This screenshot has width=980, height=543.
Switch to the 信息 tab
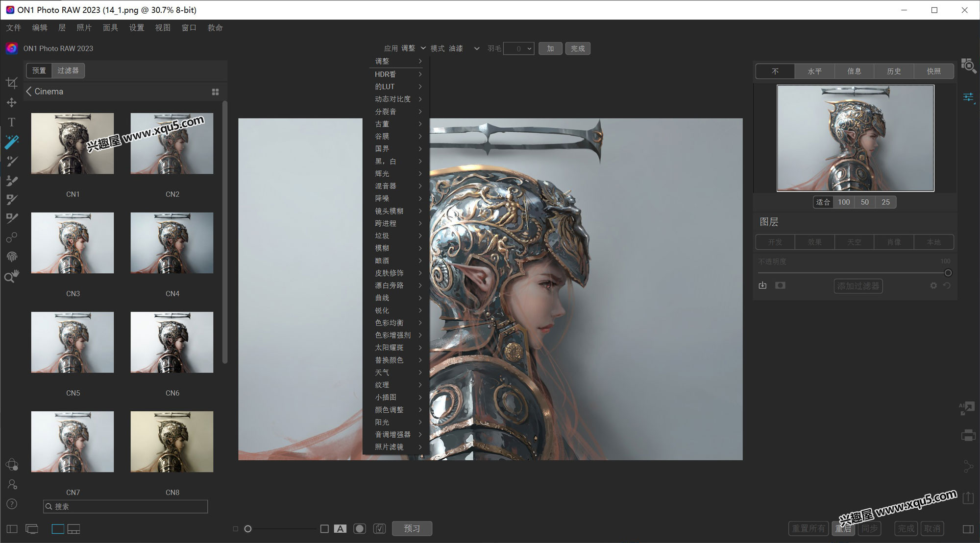(x=854, y=71)
